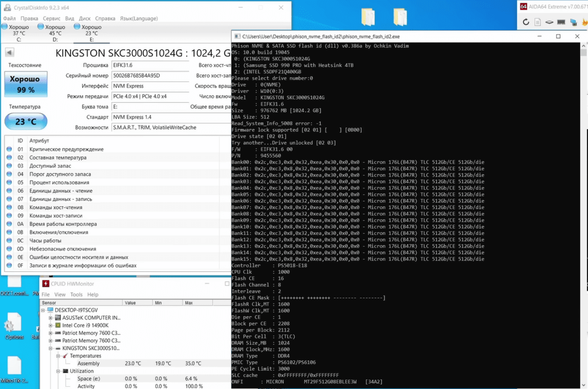Click the status dot of attribute 01
Screen dimensions: 588x389
tap(10, 150)
